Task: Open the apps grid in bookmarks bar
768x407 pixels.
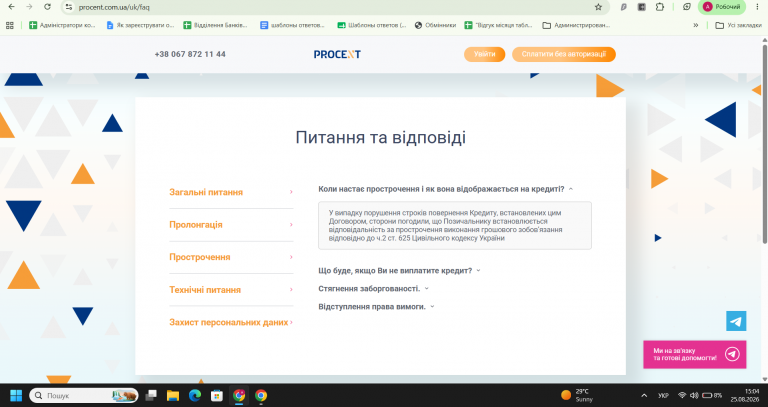Action: tap(10, 25)
